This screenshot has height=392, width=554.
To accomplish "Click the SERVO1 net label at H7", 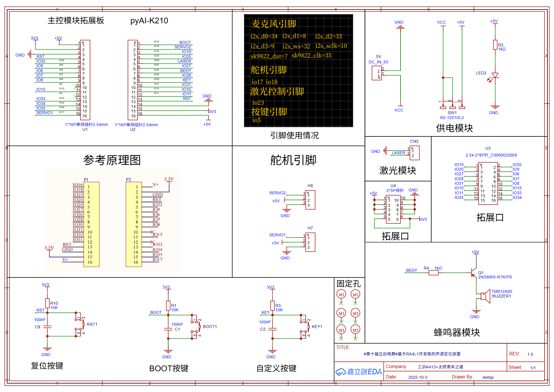I will coord(277,235).
